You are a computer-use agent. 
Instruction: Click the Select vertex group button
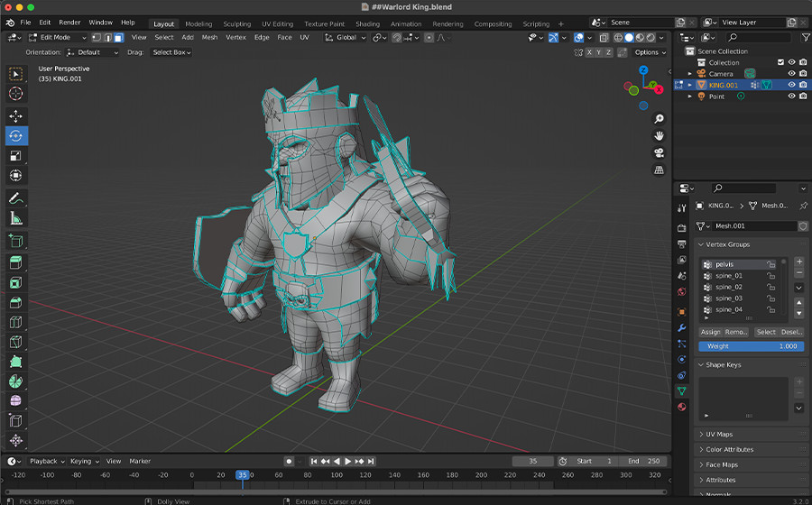765,332
